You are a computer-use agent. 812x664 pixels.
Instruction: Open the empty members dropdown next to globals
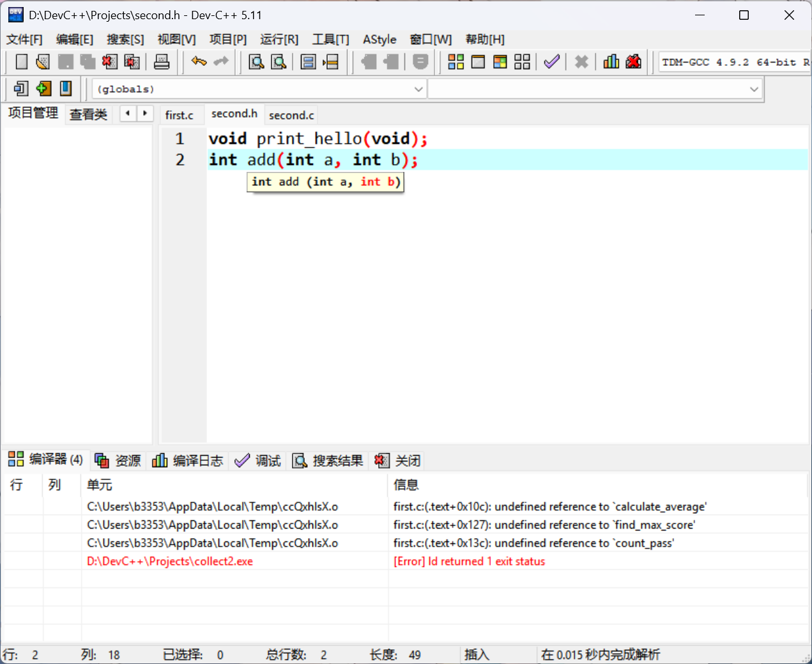click(x=595, y=89)
